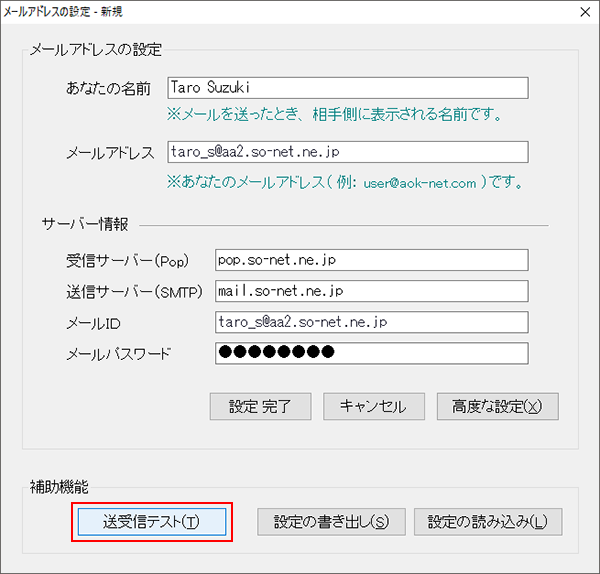Click the メールアドレス label beside the address field

point(110,153)
